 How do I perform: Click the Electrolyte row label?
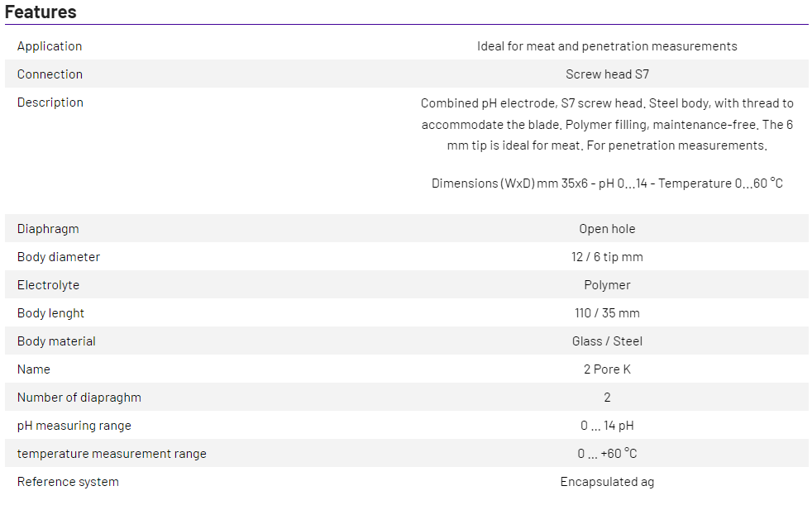click(x=48, y=285)
